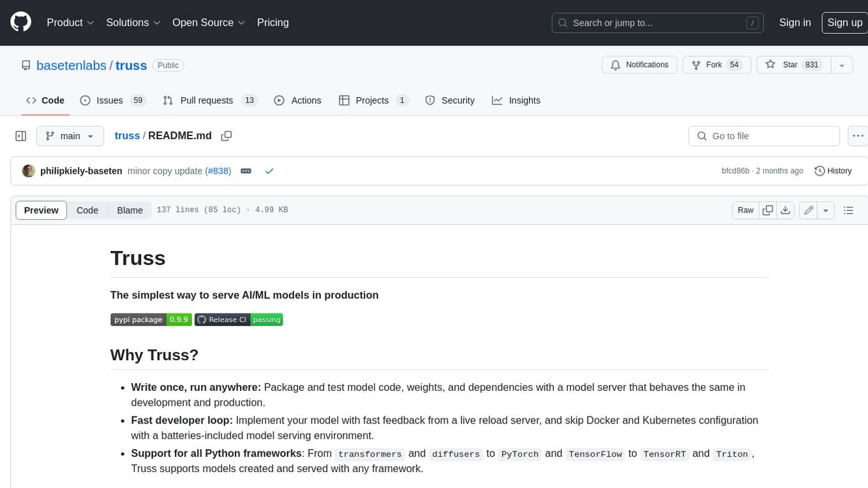Click the Truss heading
868x488 pixels.
(x=138, y=258)
